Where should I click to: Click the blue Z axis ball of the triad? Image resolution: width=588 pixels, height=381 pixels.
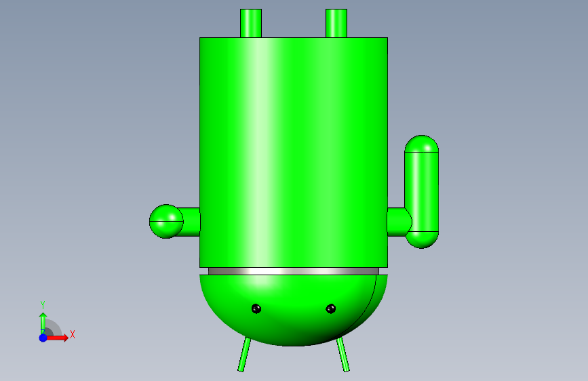point(43,338)
